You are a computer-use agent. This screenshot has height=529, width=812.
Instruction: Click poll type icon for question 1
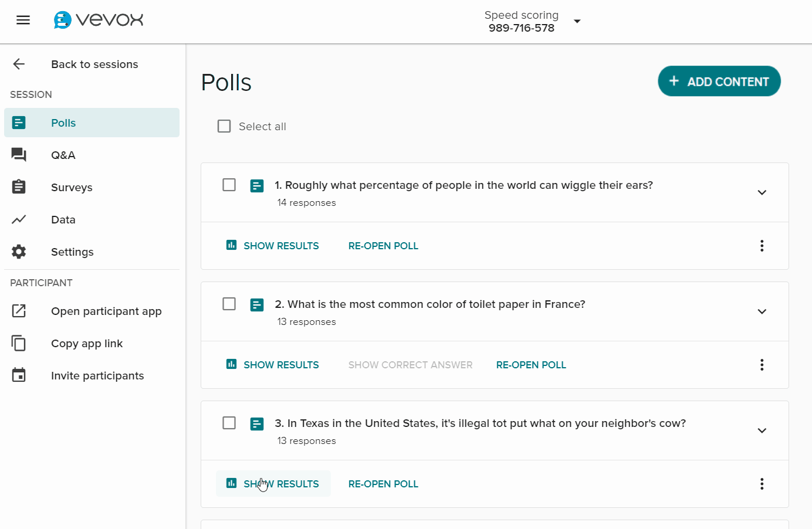257,186
